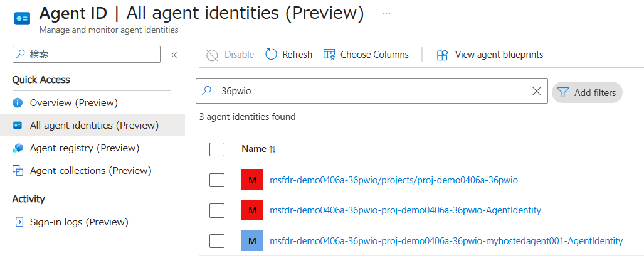Click the Refresh icon in toolbar
644x270 pixels.
(x=272, y=55)
